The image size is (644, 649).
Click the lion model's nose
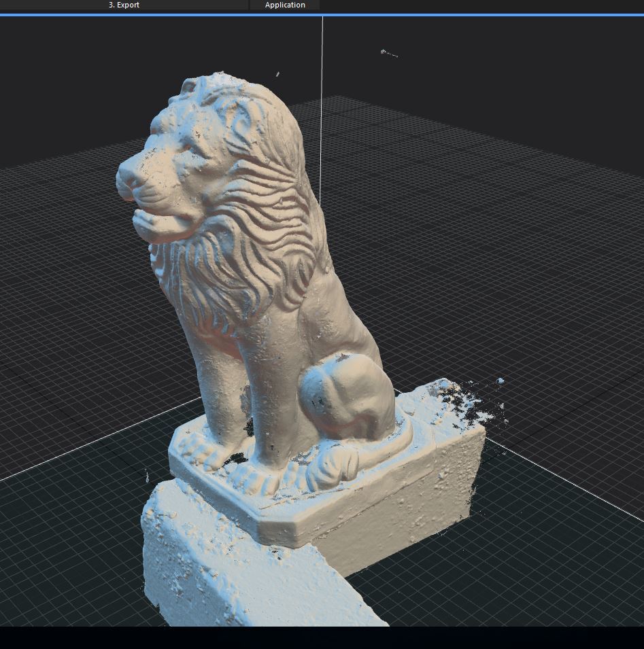(126, 177)
